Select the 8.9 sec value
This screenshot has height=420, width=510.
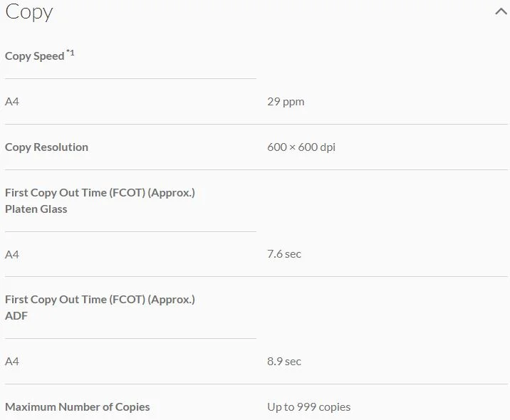pyautogui.click(x=284, y=361)
